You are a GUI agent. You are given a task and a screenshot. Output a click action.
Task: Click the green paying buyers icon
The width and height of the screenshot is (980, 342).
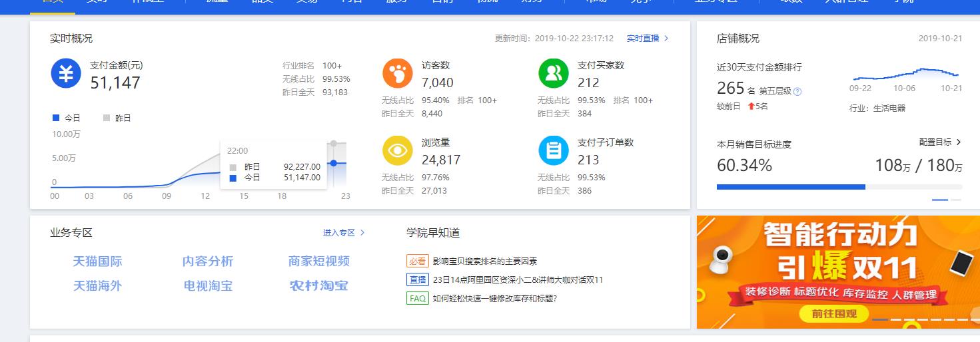click(x=554, y=73)
